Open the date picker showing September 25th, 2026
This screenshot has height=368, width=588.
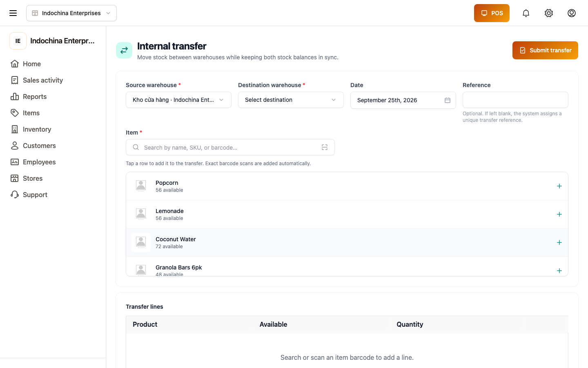(x=403, y=100)
